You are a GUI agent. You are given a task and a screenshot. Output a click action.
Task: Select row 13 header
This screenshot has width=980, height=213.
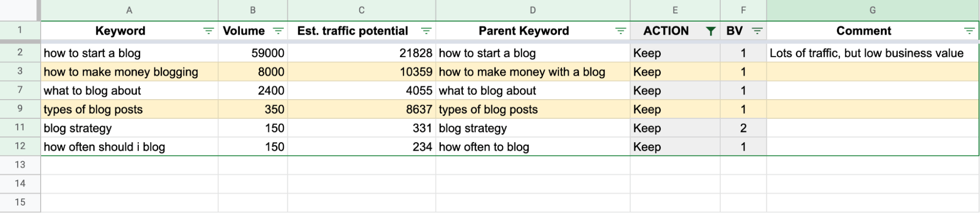pos(20,165)
